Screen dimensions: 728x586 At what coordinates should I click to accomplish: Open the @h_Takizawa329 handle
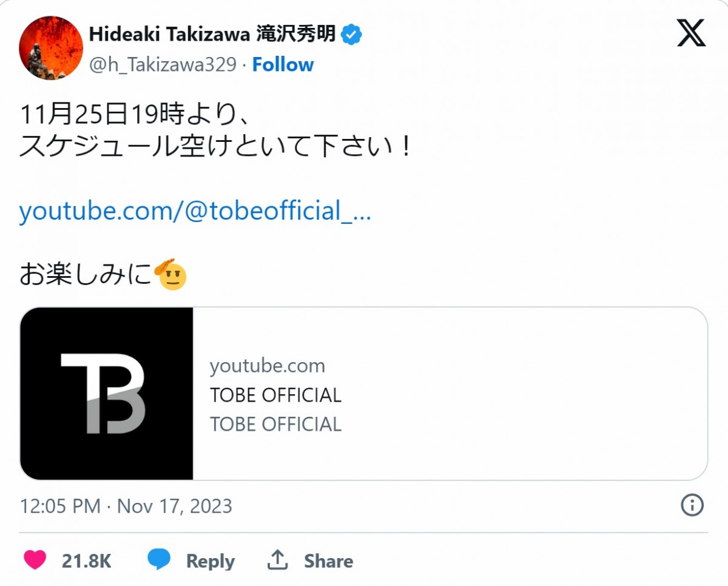tap(163, 65)
